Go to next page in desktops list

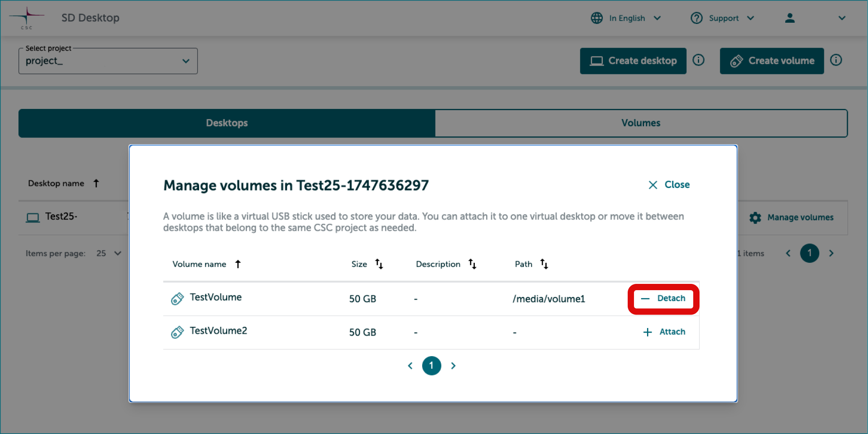point(831,254)
